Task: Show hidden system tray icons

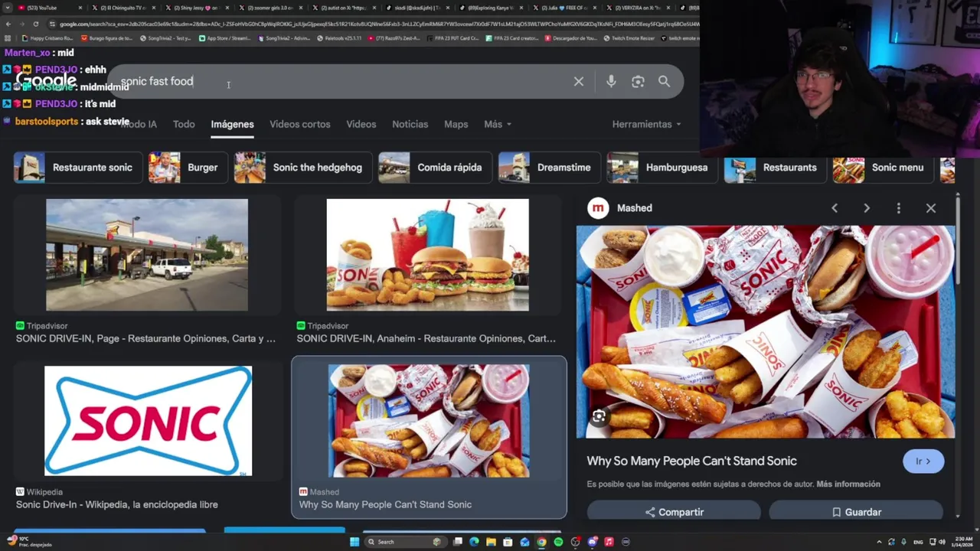Action: (880, 542)
